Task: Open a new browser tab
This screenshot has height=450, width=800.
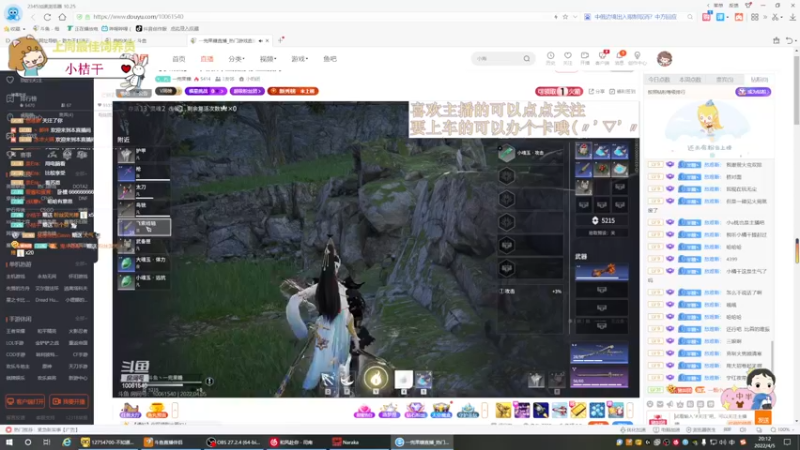Action: tap(281, 40)
